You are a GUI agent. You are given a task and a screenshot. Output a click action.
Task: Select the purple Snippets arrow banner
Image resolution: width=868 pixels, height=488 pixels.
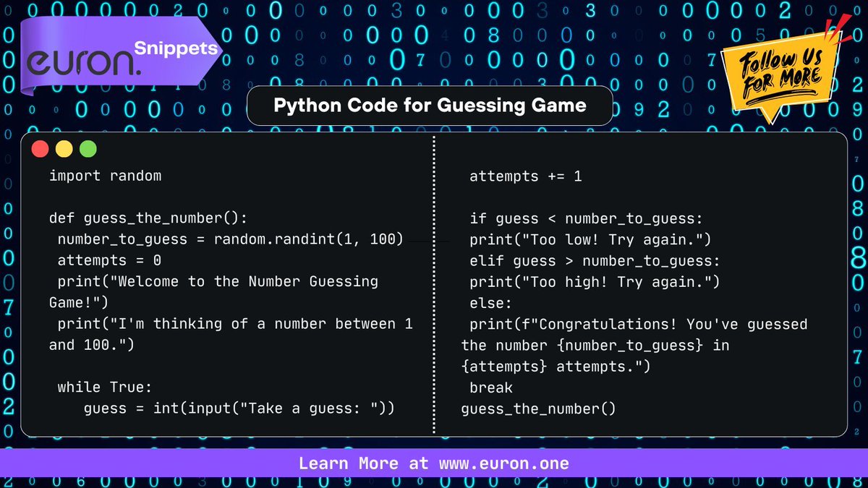pyautogui.click(x=176, y=48)
